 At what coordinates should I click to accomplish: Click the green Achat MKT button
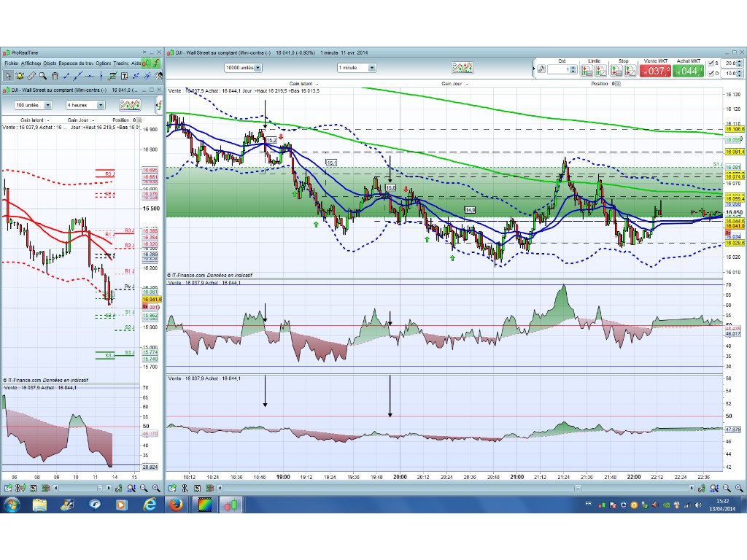coord(686,71)
